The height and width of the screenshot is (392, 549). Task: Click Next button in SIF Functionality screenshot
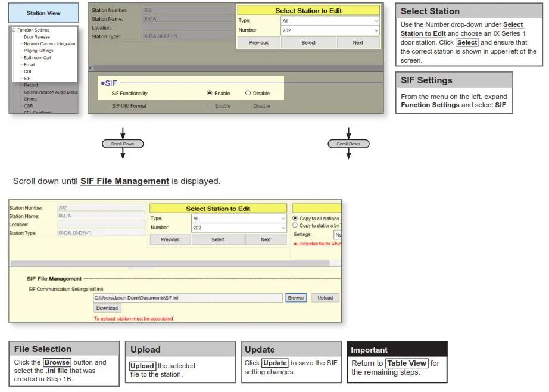(358, 42)
